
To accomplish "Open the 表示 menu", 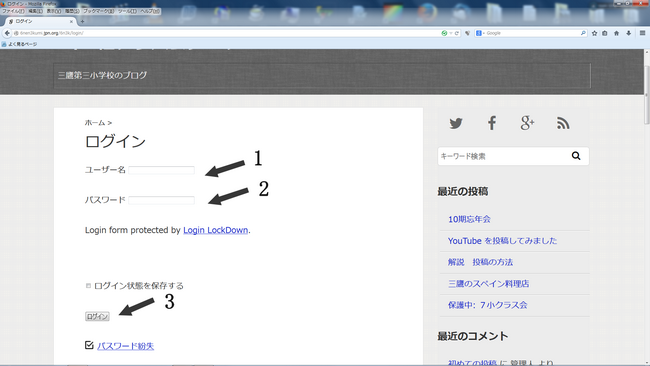I will point(53,11).
